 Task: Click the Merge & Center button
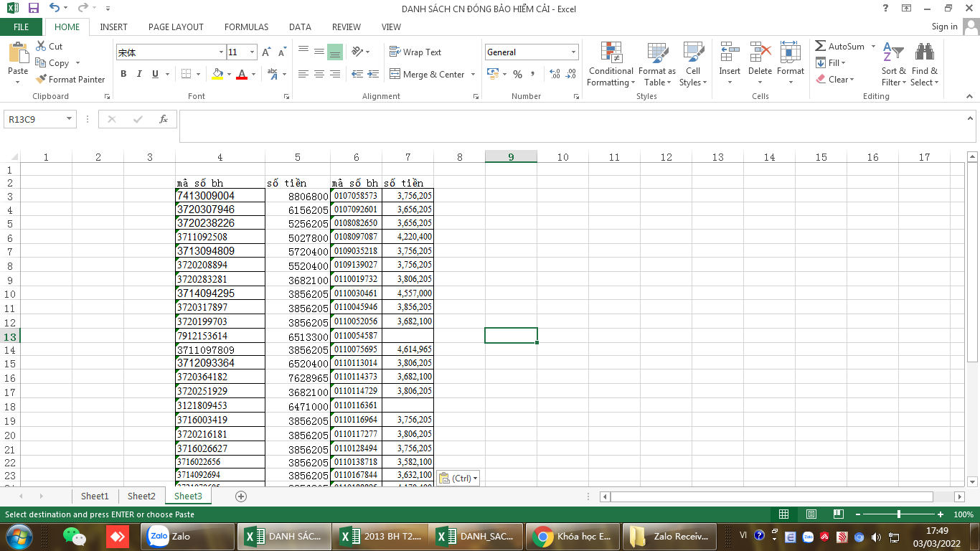tap(427, 74)
